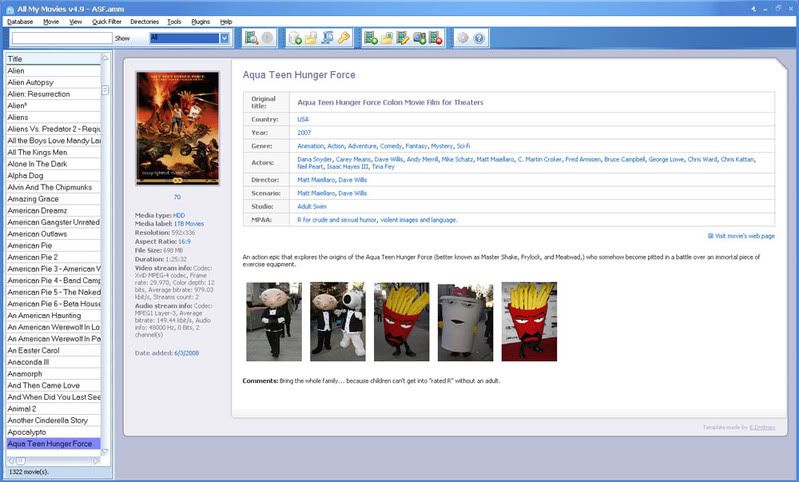Click the add movie film-strip plus icon
Image resolution: width=799 pixels, height=482 pixels.
(370, 38)
